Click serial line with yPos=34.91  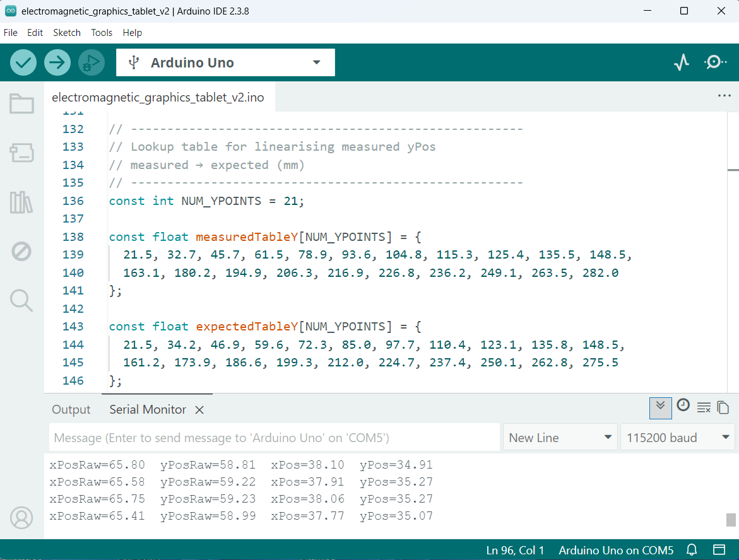tap(241, 465)
